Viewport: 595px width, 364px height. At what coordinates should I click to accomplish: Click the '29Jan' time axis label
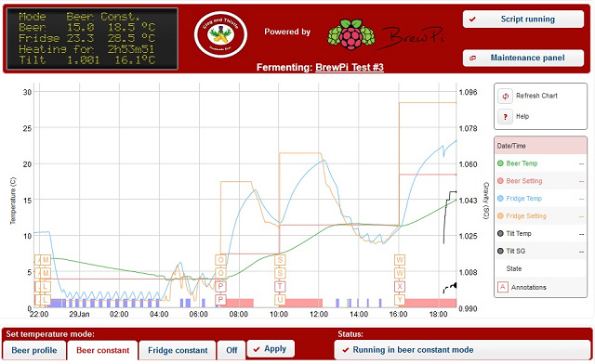click(79, 314)
